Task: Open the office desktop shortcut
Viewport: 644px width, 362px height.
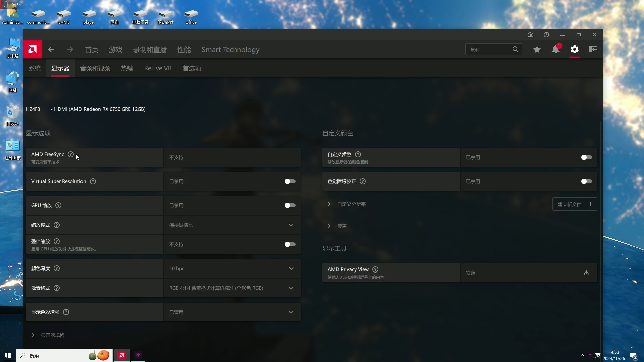Action: click(x=191, y=16)
